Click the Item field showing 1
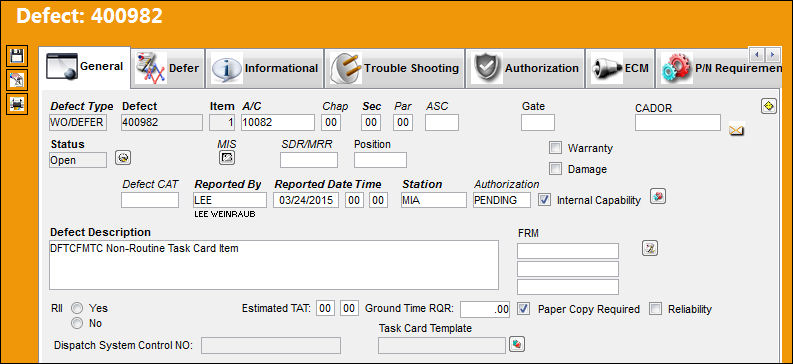 pos(222,122)
